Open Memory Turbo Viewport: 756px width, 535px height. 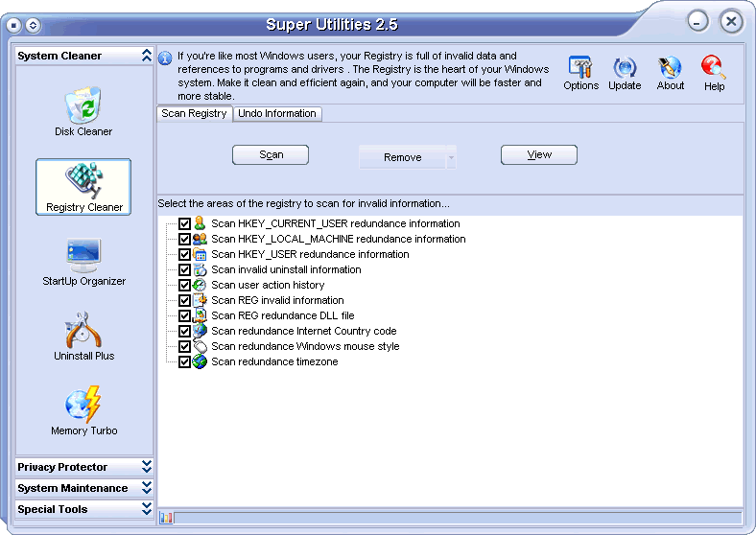(x=83, y=410)
